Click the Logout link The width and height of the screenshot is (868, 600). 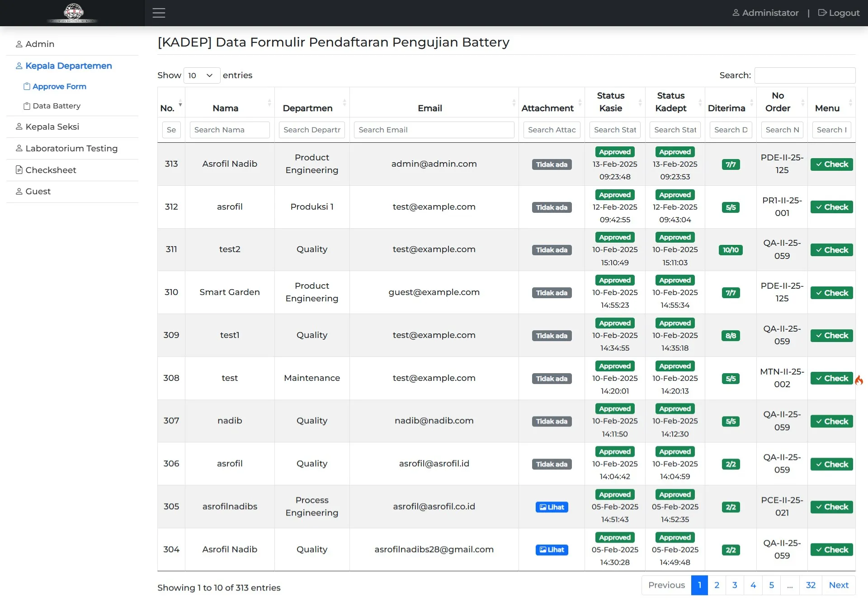click(x=839, y=13)
